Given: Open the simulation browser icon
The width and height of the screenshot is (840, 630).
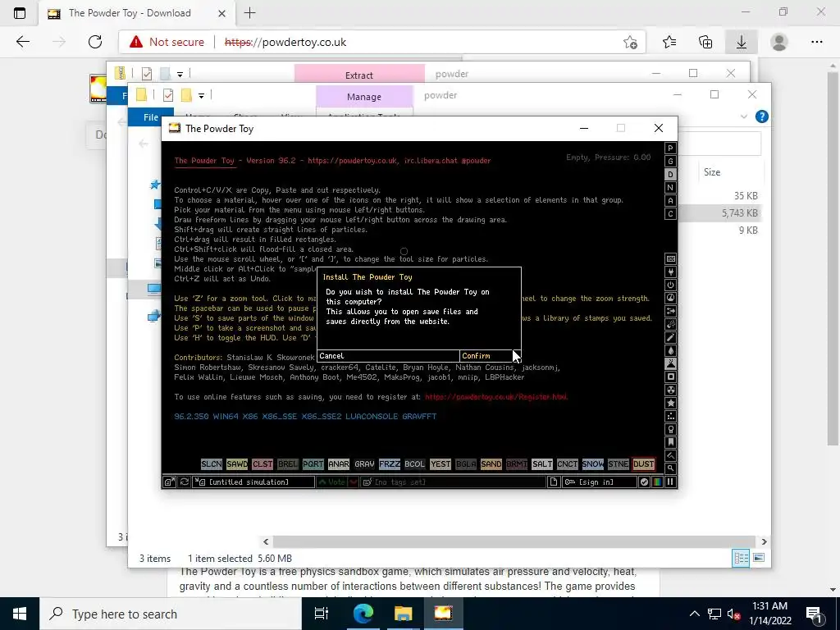Looking at the screenshot, I should coord(169,482).
